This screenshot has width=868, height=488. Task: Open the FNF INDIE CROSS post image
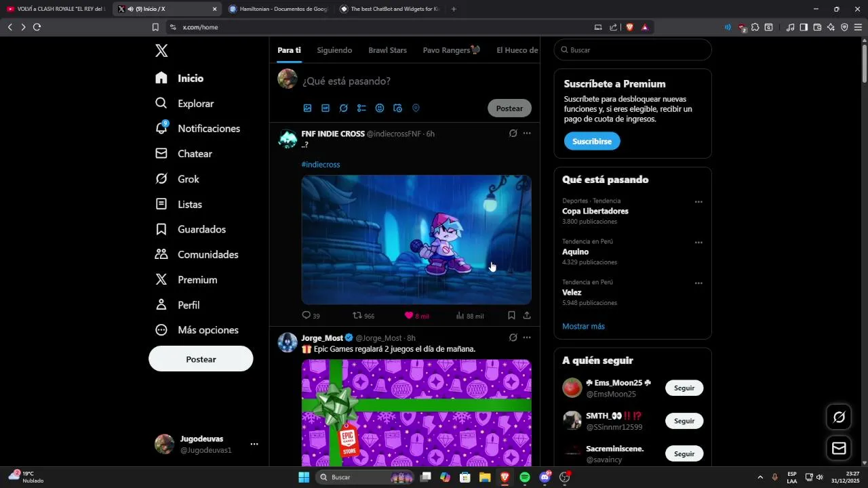416,240
